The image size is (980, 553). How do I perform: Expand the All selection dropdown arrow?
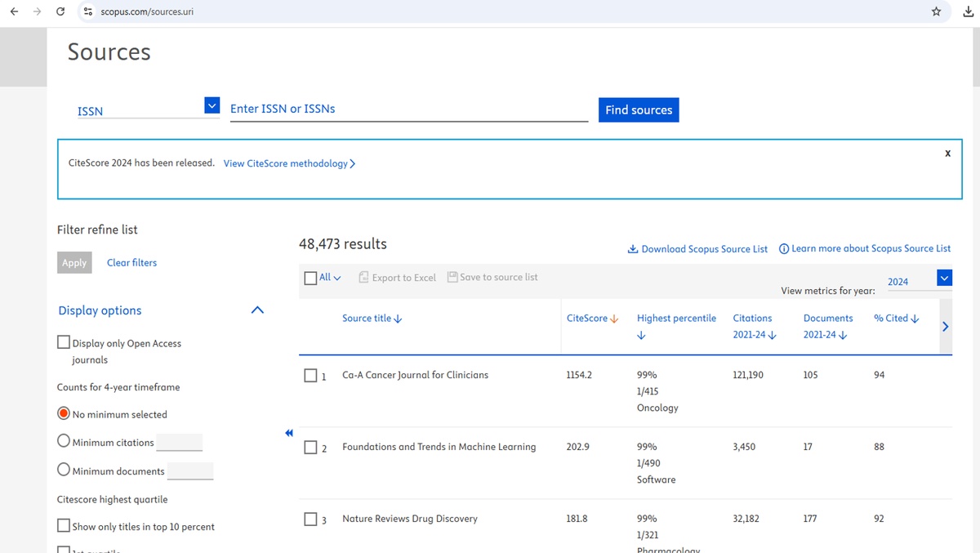point(337,279)
